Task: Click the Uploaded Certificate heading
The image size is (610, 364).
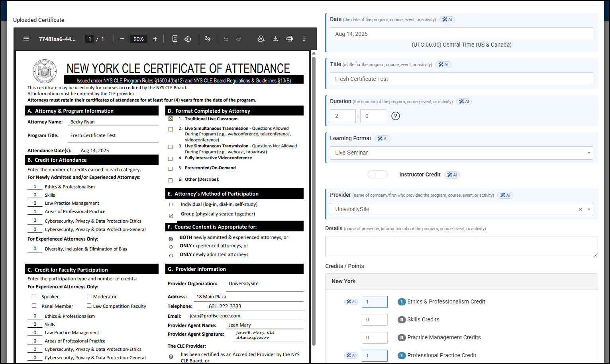Action: pyautogui.click(x=39, y=20)
